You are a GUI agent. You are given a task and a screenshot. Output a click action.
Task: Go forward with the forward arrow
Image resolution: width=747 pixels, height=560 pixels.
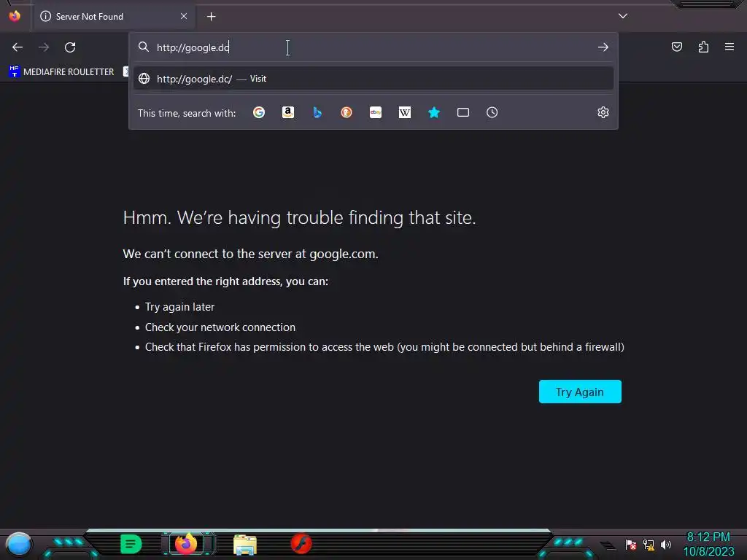tap(44, 47)
